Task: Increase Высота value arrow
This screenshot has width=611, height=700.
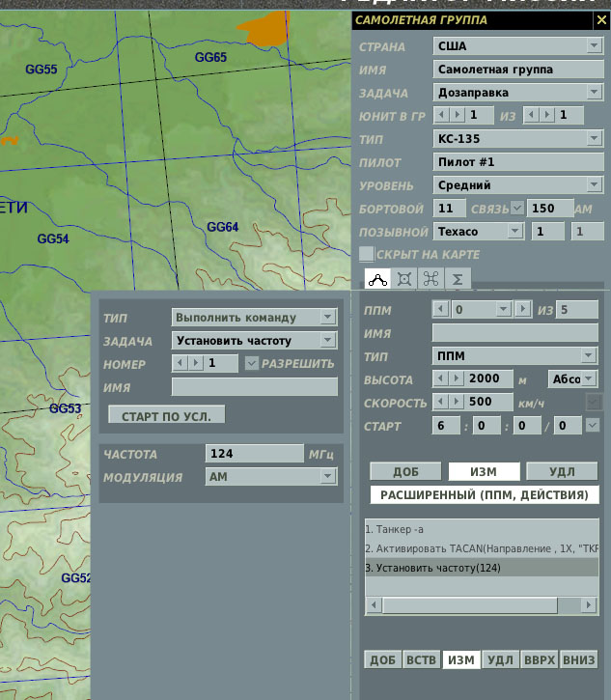Action: (x=457, y=378)
